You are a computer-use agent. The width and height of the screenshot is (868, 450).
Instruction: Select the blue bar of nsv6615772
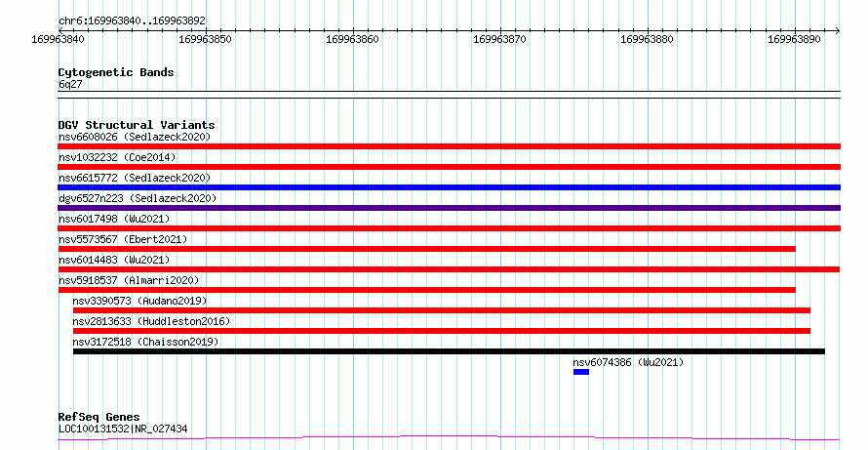pos(449,187)
